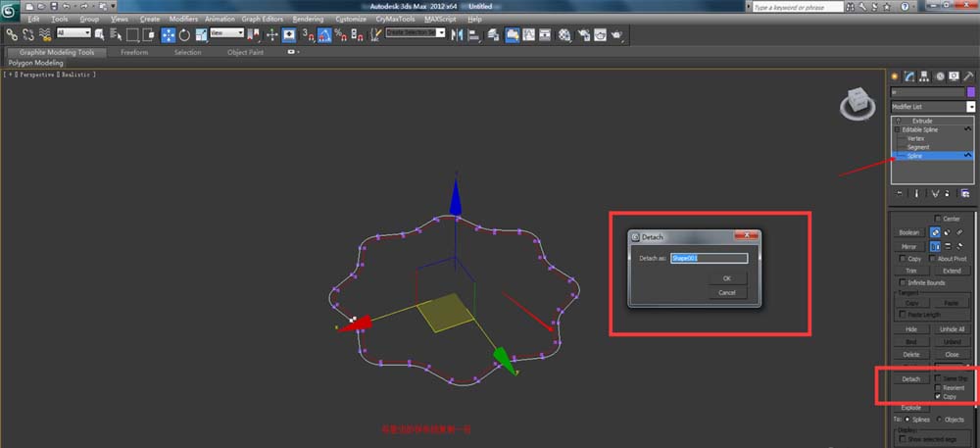Image resolution: width=980 pixels, height=448 pixels.
Task: Activate the Select and Rotate tool
Action: point(185,35)
